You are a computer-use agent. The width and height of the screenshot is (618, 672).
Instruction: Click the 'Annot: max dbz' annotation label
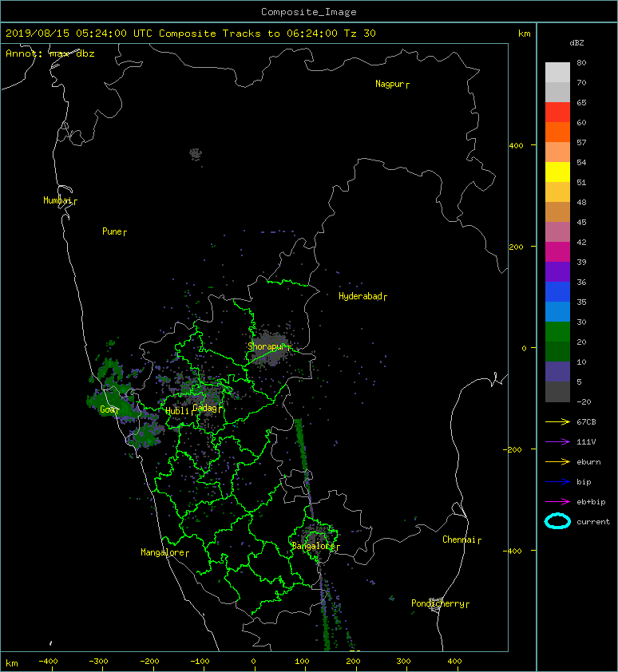pos(50,53)
